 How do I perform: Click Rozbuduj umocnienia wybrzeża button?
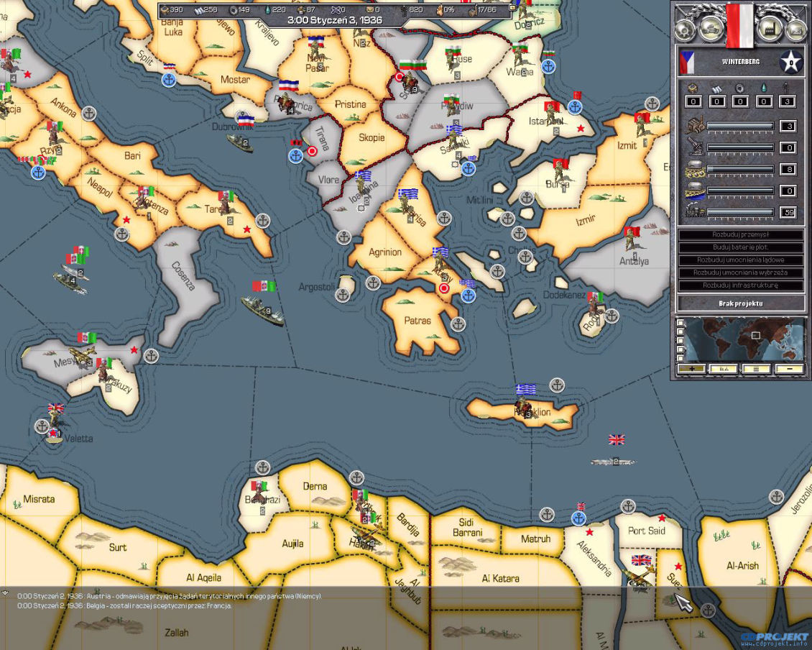pyautogui.click(x=741, y=272)
